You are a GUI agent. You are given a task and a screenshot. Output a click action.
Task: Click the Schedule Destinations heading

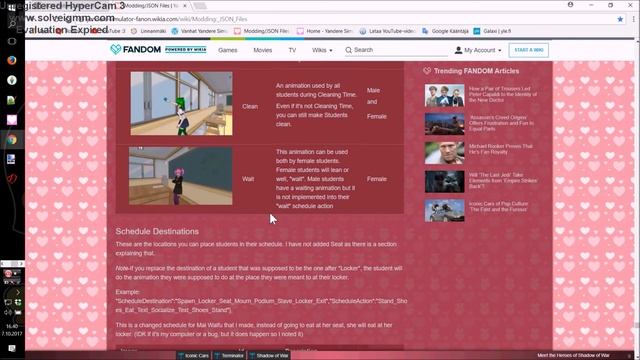point(157,231)
